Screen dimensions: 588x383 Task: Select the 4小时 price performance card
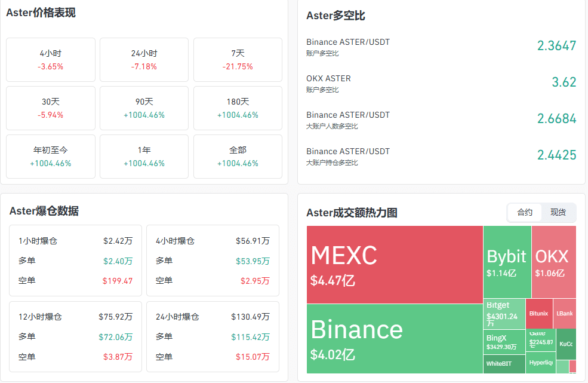click(x=51, y=60)
